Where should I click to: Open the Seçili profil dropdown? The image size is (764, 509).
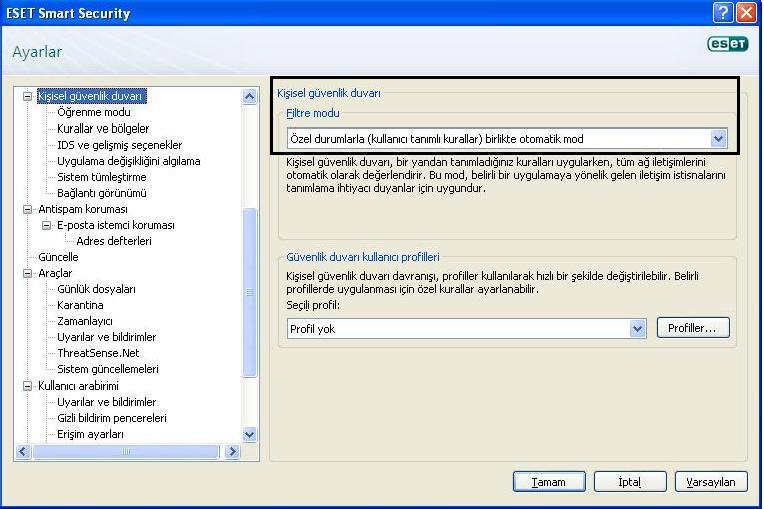click(637, 329)
